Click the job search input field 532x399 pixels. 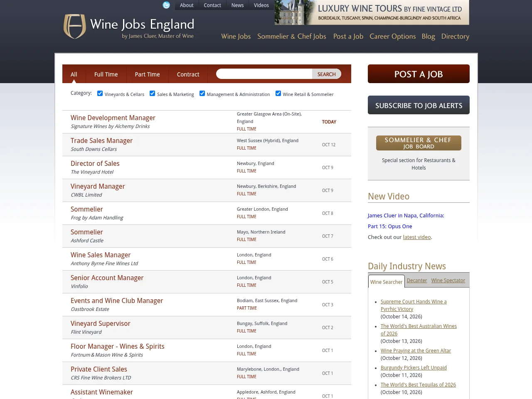coord(264,74)
